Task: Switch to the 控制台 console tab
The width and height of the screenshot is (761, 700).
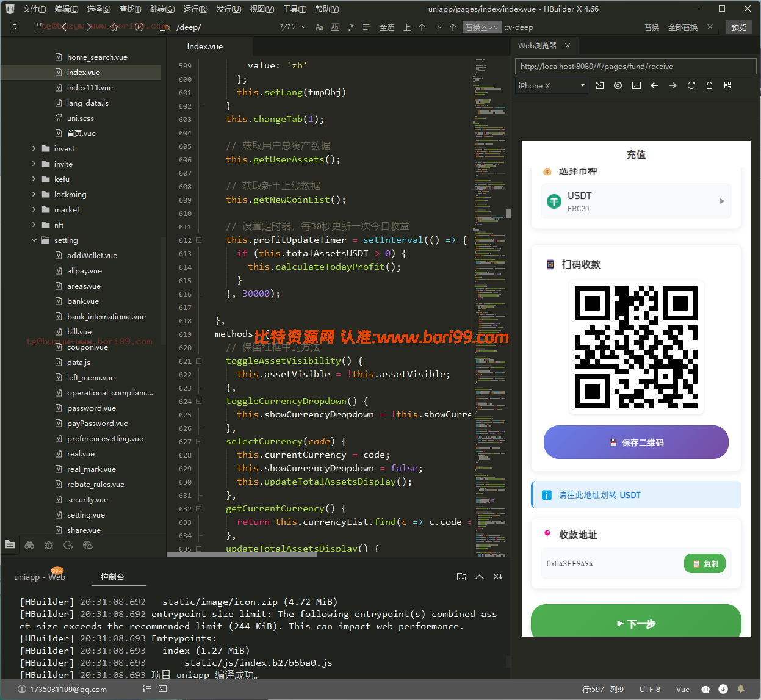Action: 112,577
